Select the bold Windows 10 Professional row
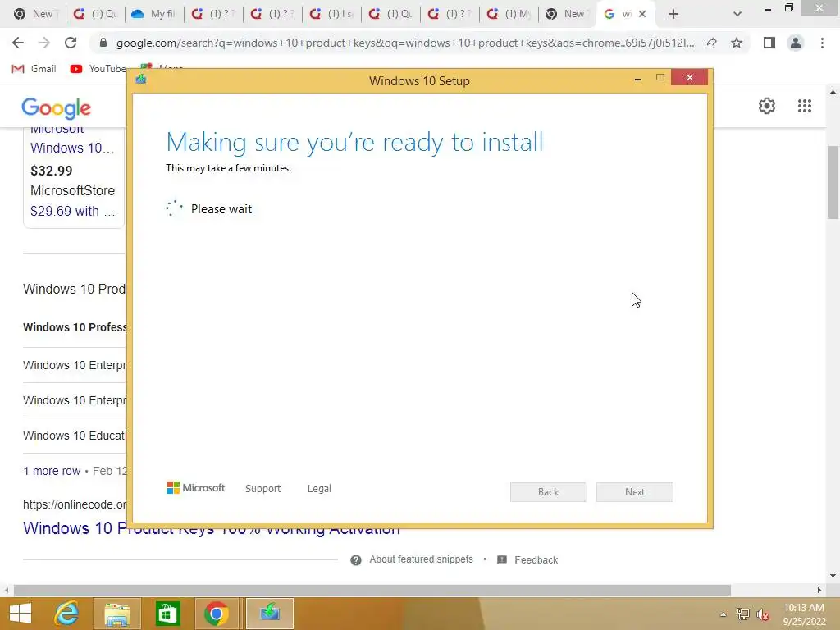840x630 pixels. [x=75, y=327]
